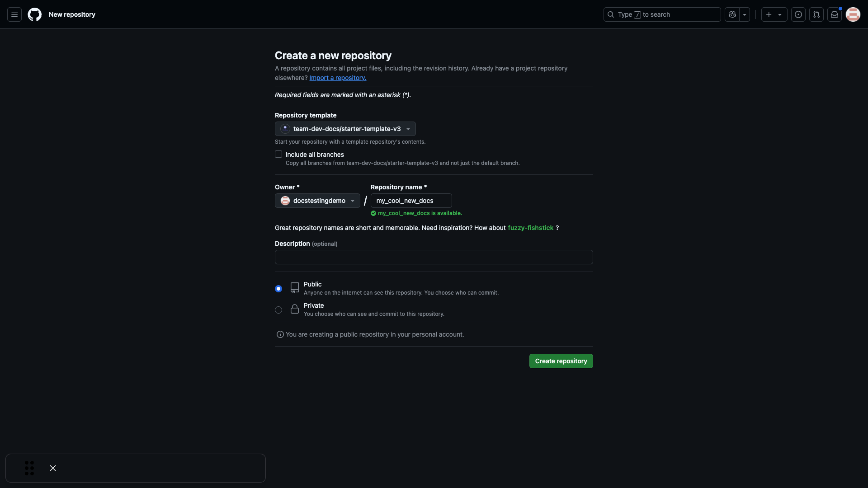Screen dimensions: 868x488
Task: Click the search magnifier in the search bar
Action: (x=611, y=14)
